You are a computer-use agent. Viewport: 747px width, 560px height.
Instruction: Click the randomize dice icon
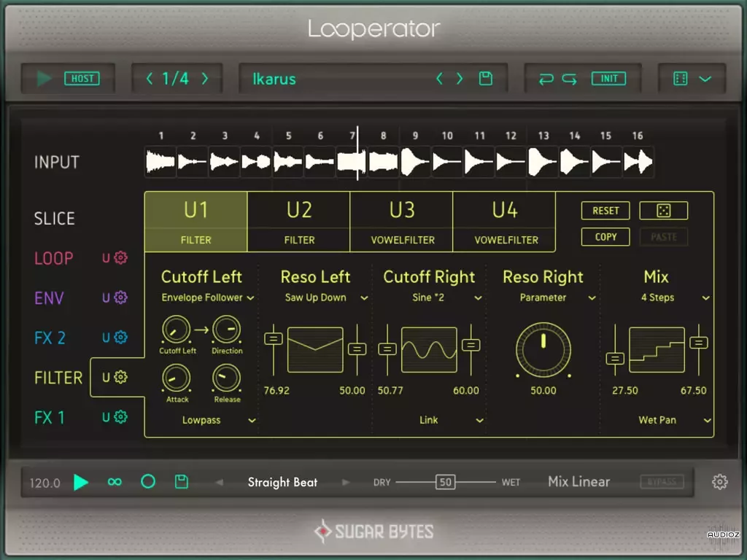point(663,211)
